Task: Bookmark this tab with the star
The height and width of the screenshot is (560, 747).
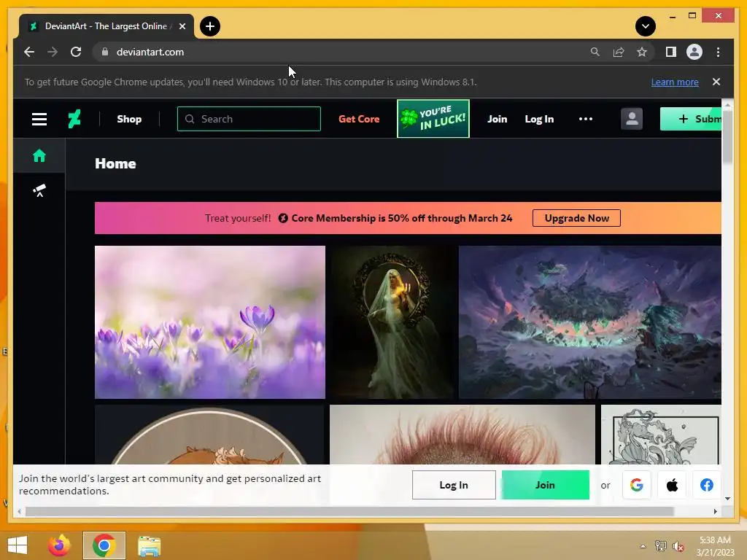Action: [x=642, y=52]
